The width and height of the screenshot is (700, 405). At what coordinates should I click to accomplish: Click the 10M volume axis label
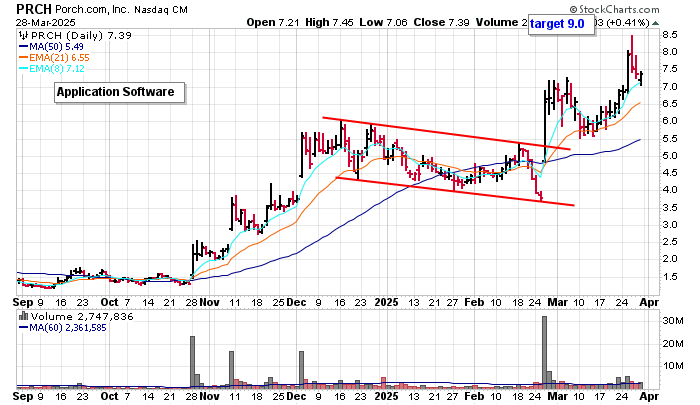click(x=673, y=366)
